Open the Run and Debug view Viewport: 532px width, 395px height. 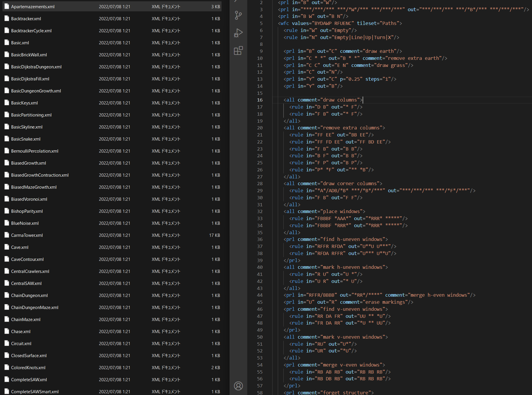pos(238,33)
